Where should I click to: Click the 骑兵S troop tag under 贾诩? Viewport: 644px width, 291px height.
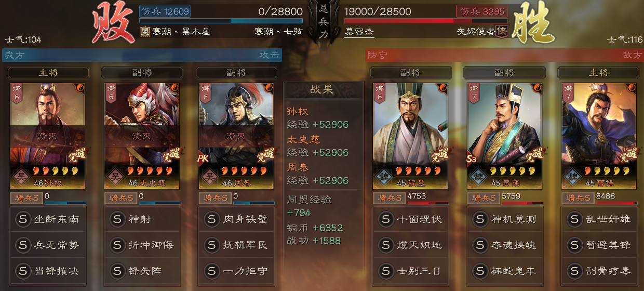coord(483,198)
